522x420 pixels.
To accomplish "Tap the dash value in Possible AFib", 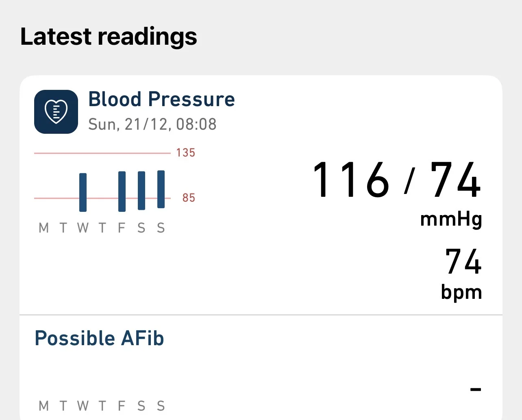I will [475, 390].
